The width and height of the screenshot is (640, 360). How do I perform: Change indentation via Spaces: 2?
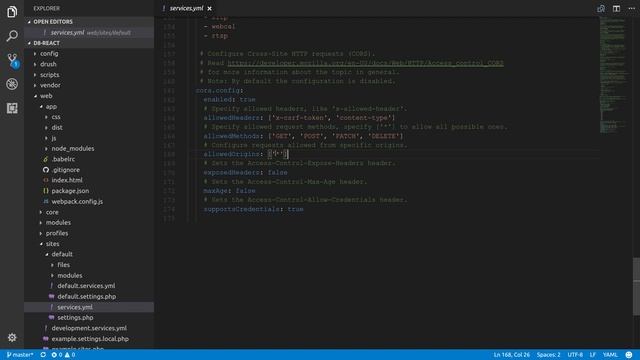548,355
